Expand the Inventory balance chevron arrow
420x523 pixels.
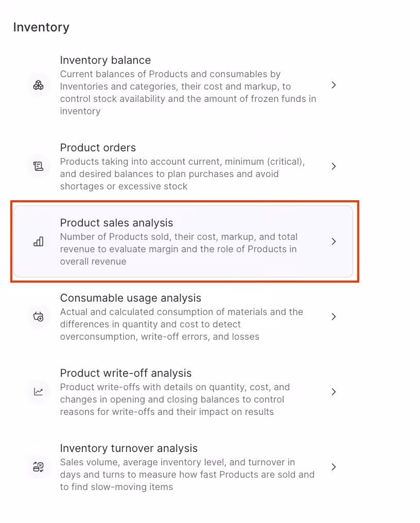[334, 85]
